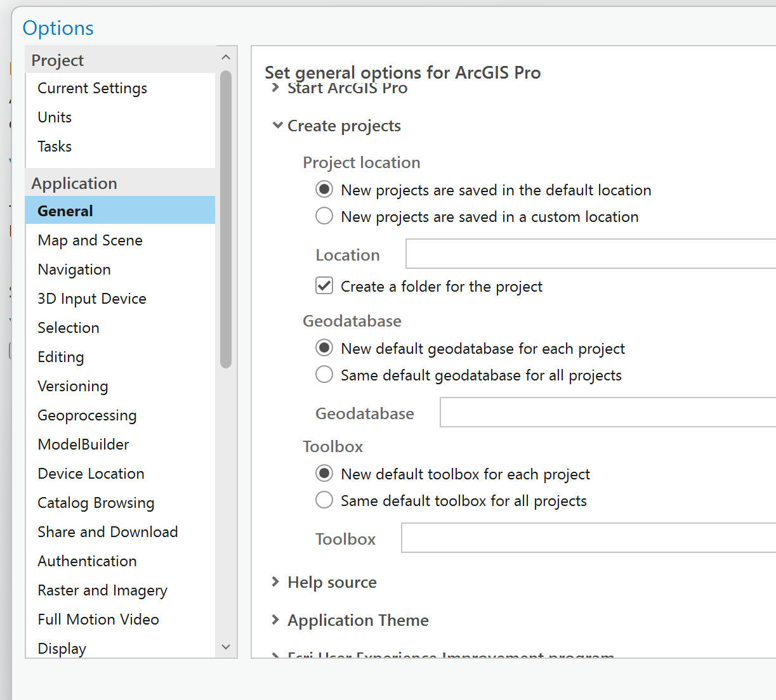Collapse the Create projects section

pyautogui.click(x=277, y=126)
